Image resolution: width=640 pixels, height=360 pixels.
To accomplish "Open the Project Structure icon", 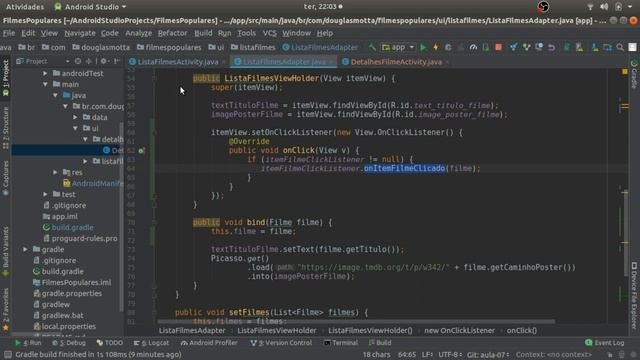I will tap(607, 47).
